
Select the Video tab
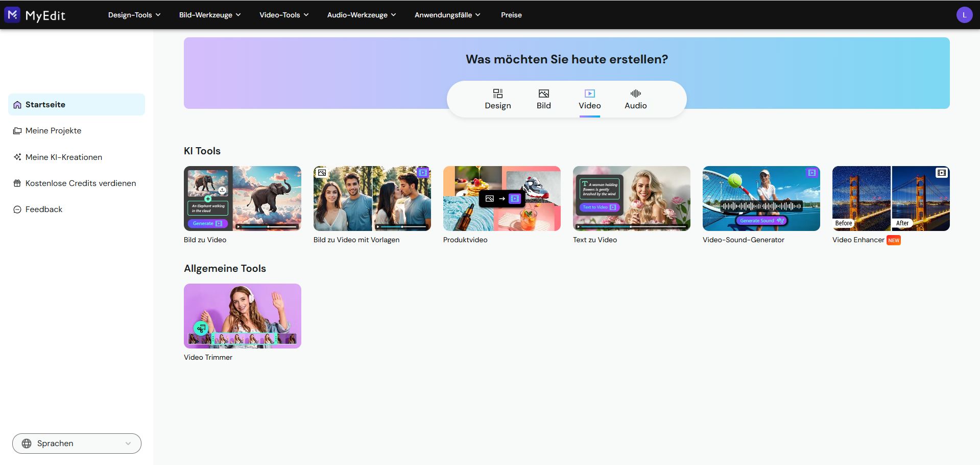click(x=590, y=99)
